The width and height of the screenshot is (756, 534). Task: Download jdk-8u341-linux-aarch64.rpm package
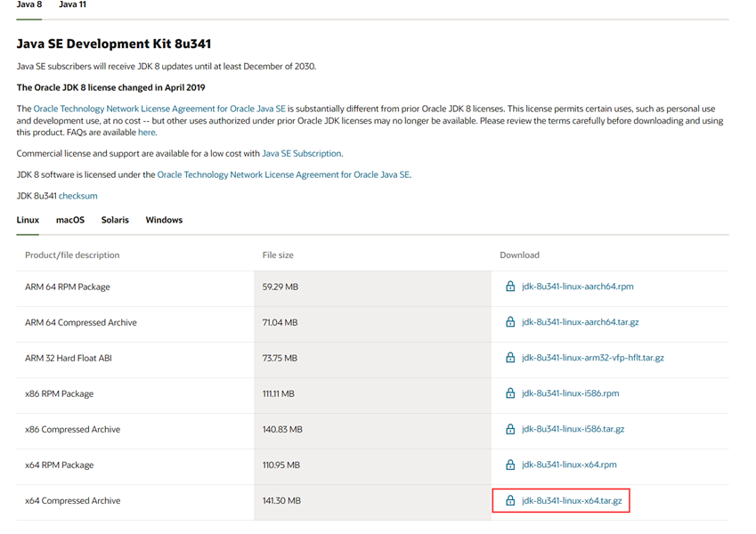(577, 287)
